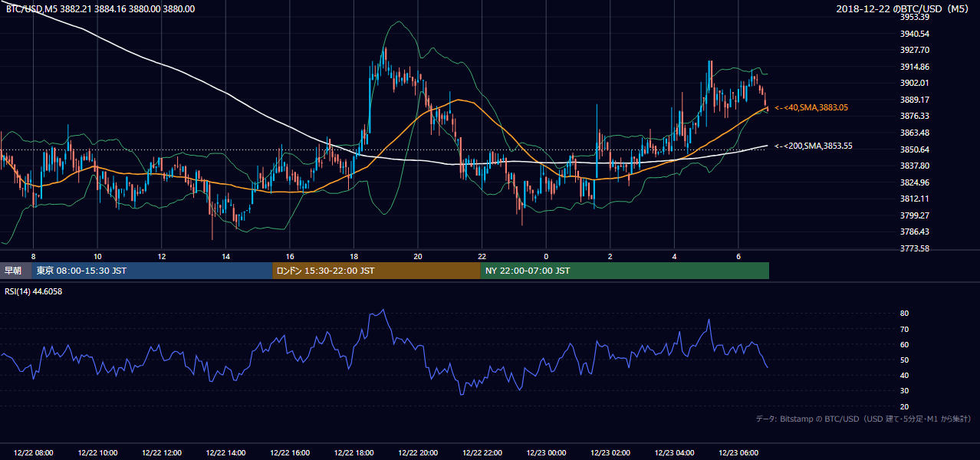980x460 pixels.
Task: Click the 12/22 18:00 date label
Action: (x=354, y=453)
